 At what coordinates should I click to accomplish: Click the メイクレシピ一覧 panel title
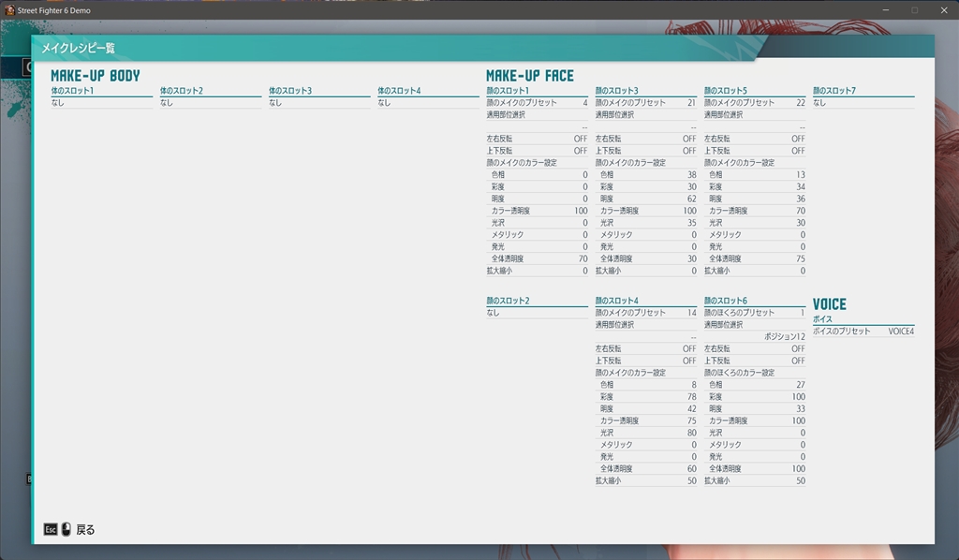click(78, 48)
